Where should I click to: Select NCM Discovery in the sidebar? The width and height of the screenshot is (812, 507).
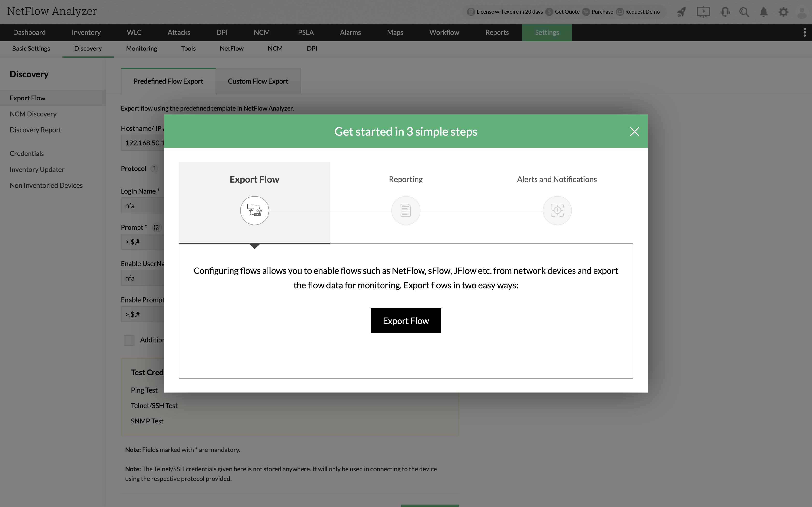pos(33,114)
